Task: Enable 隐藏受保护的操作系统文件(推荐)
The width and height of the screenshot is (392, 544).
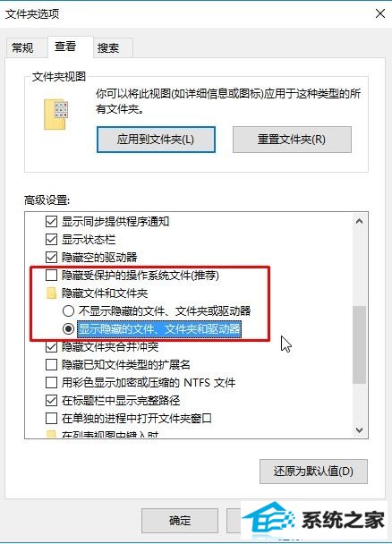Action: pos(51,275)
